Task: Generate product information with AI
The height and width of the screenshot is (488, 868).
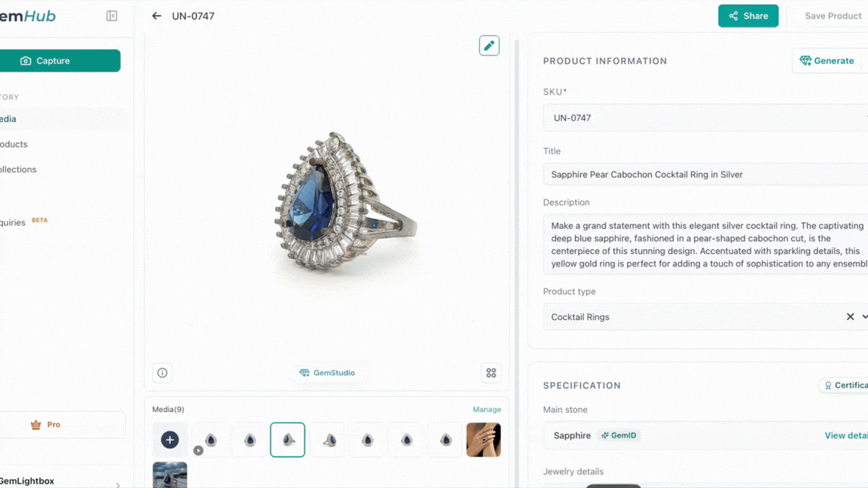Action: click(827, 61)
